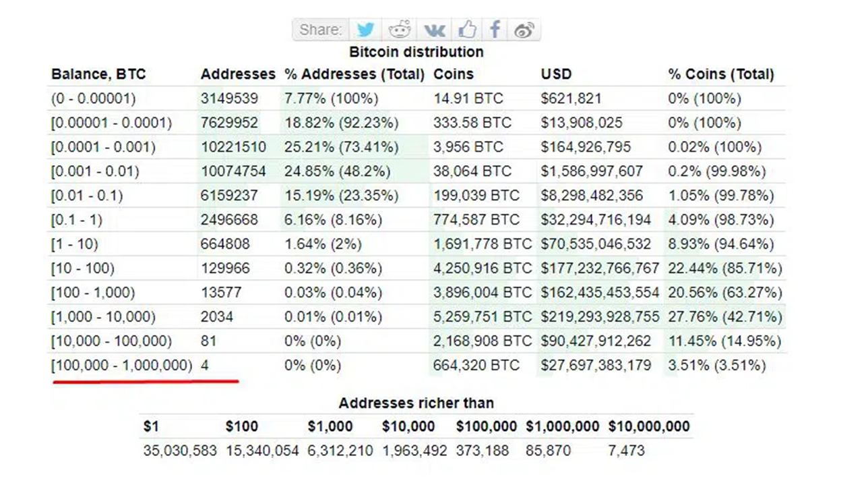Click the $621,821 USD cell
The image size is (868, 483).
coord(571,98)
